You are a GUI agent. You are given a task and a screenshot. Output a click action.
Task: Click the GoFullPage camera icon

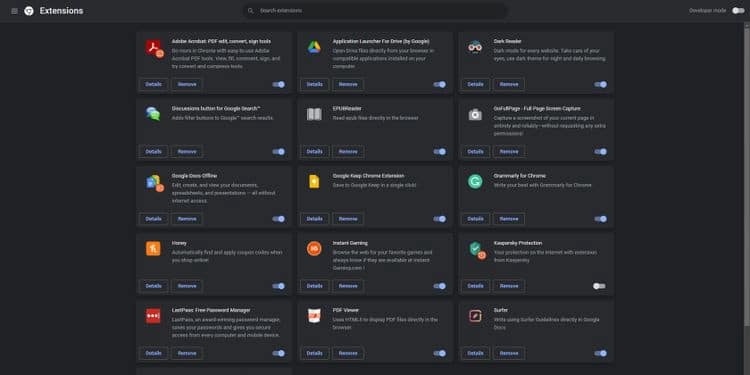pos(474,114)
